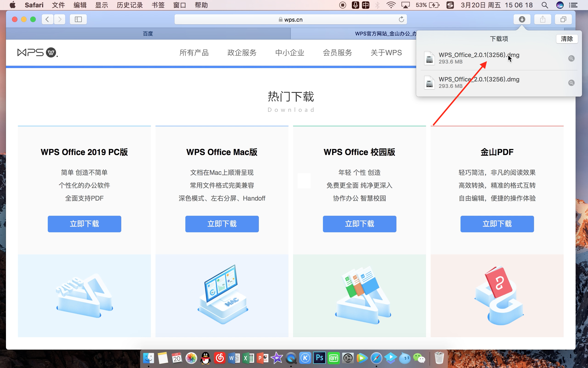Open the 历史记录 menu
Viewport: 588px width, 368px height.
click(130, 5)
